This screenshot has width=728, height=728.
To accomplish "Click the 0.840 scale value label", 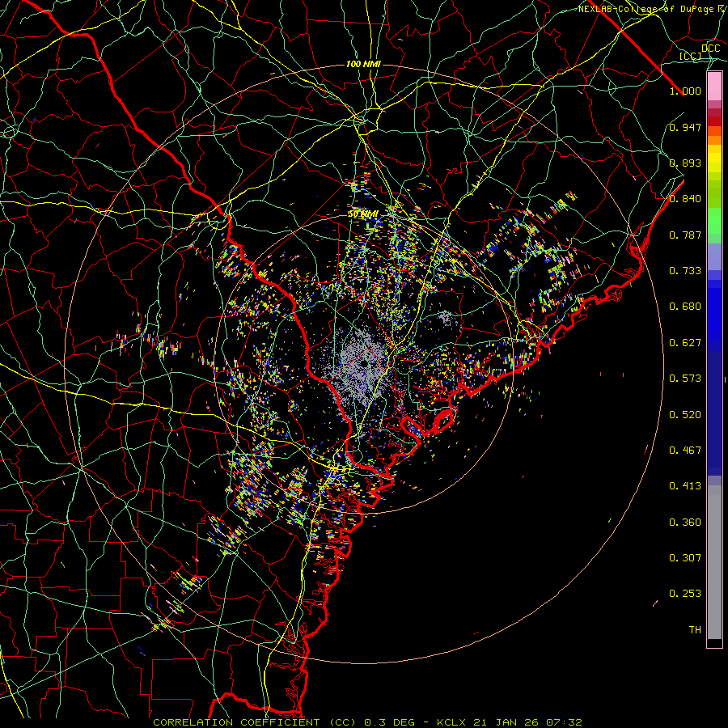I will coord(685,199).
